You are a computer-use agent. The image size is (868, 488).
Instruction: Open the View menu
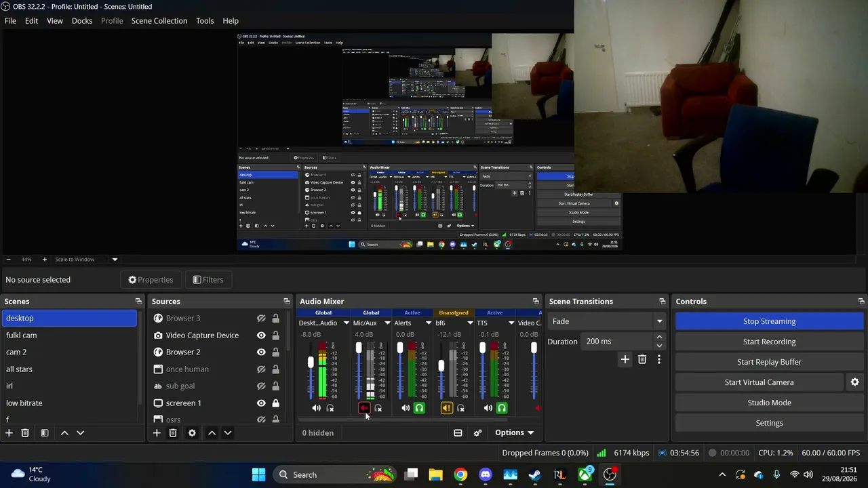click(x=55, y=21)
